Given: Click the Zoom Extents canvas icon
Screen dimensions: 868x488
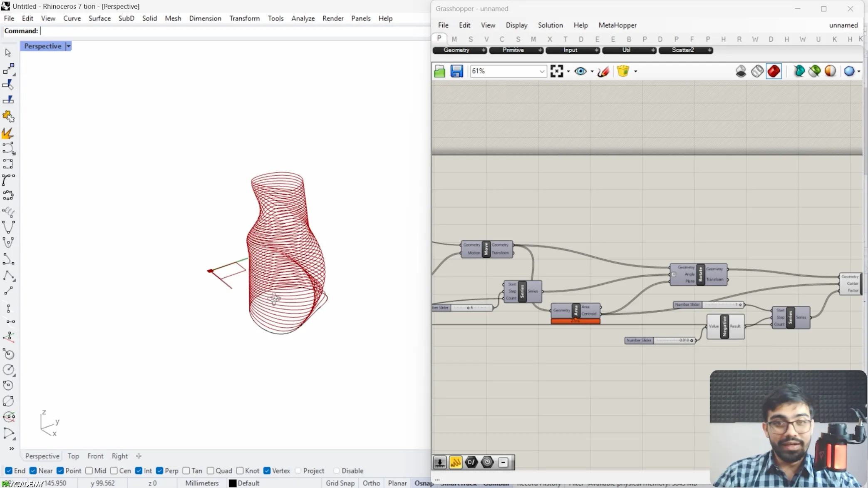Looking at the screenshot, I should 556,71.
